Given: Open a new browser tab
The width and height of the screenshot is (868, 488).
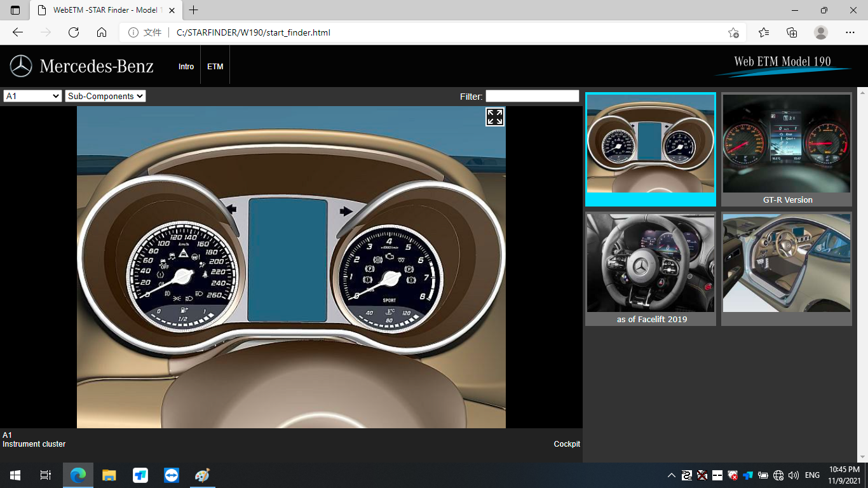Looking at the screenshot, I should click(194, 10).
